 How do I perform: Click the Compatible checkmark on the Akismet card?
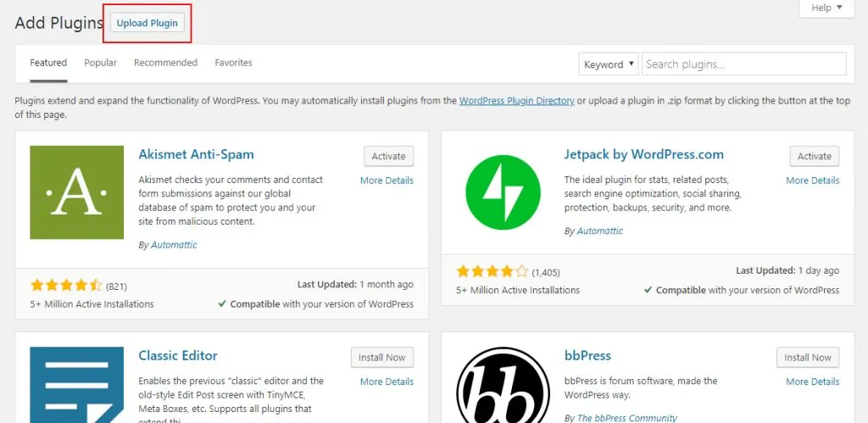[x=222, y=304]
